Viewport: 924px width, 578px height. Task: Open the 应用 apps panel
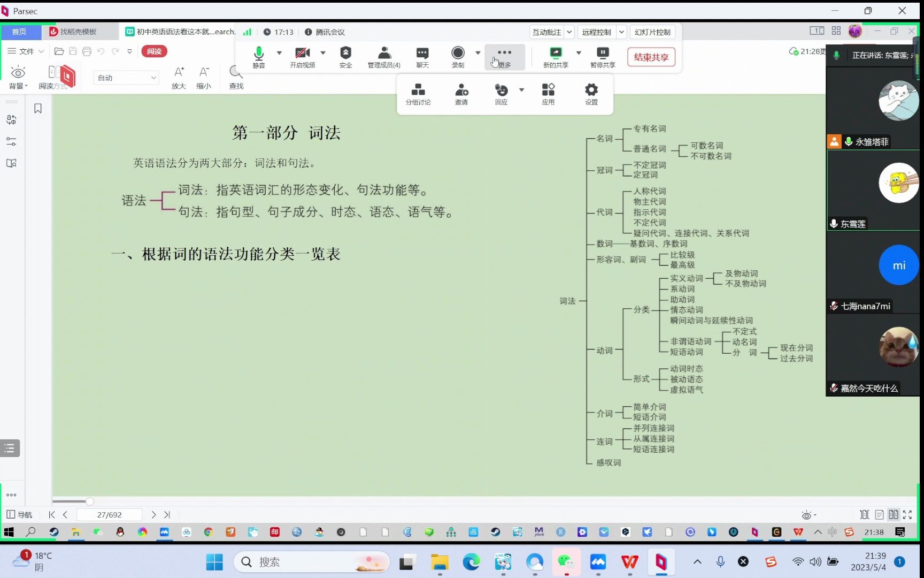coord(548,94)
